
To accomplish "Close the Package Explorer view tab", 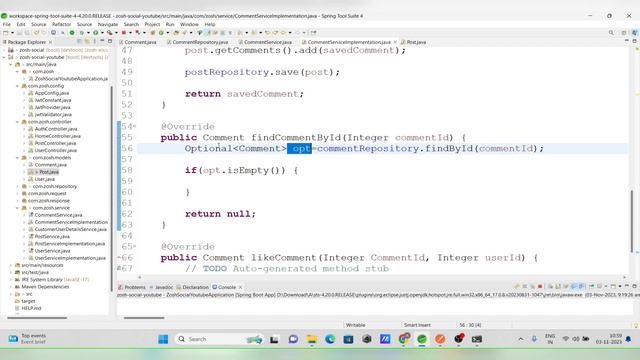I will click(x=51, y=42).
